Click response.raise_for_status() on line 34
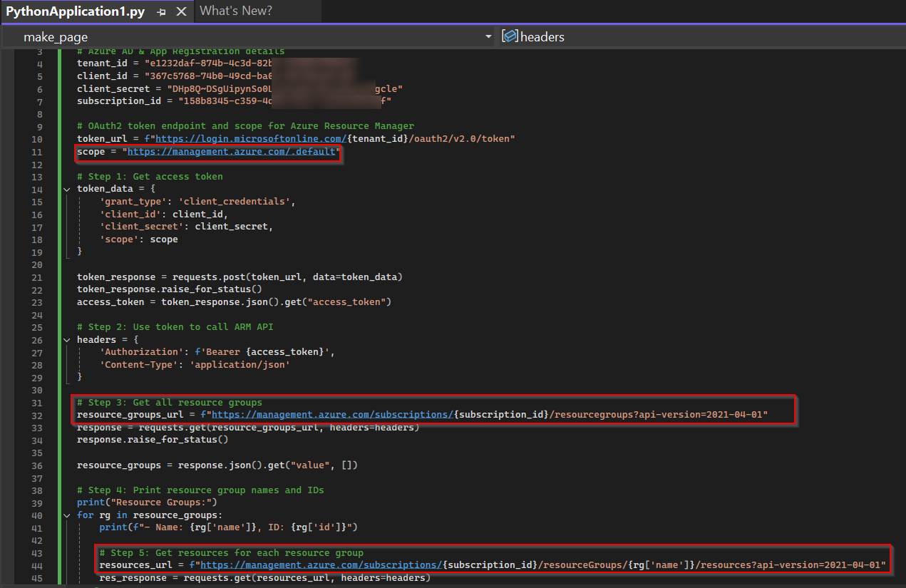Screen dimensions: 906x588 153,440
